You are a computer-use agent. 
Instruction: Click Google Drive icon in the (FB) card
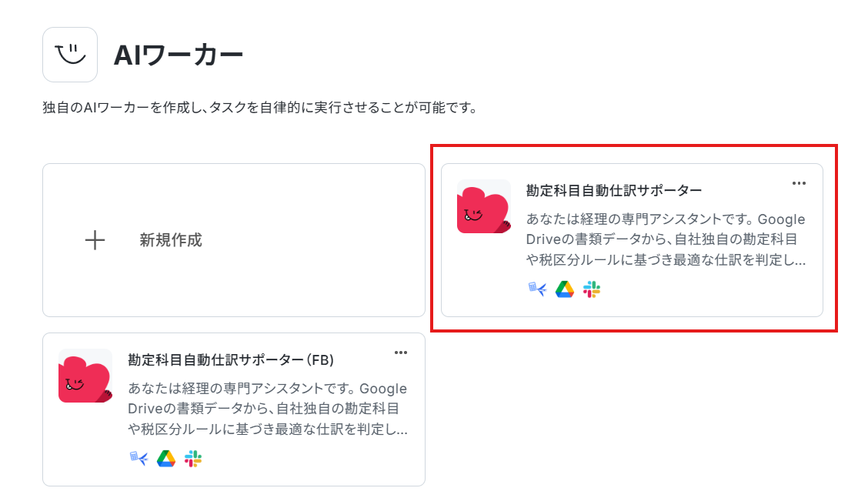tap(166, 459)
